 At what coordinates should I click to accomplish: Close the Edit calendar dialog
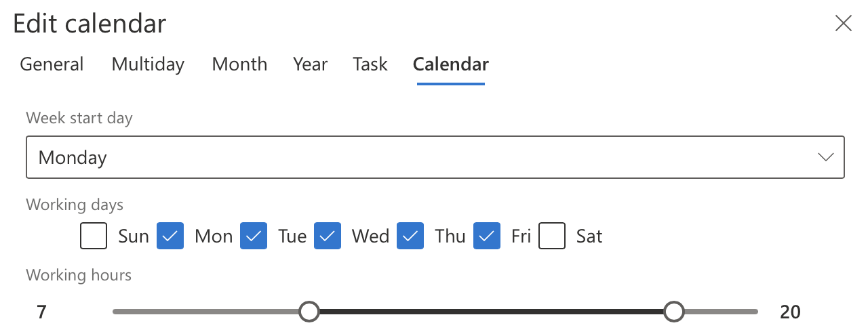[x=843, y=24]
